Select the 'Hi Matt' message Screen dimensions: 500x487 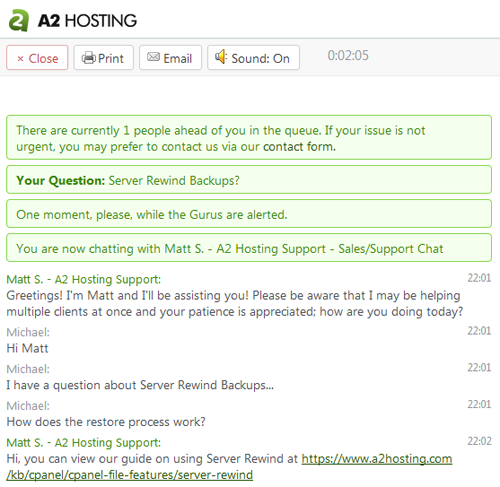tap(27, 348)
